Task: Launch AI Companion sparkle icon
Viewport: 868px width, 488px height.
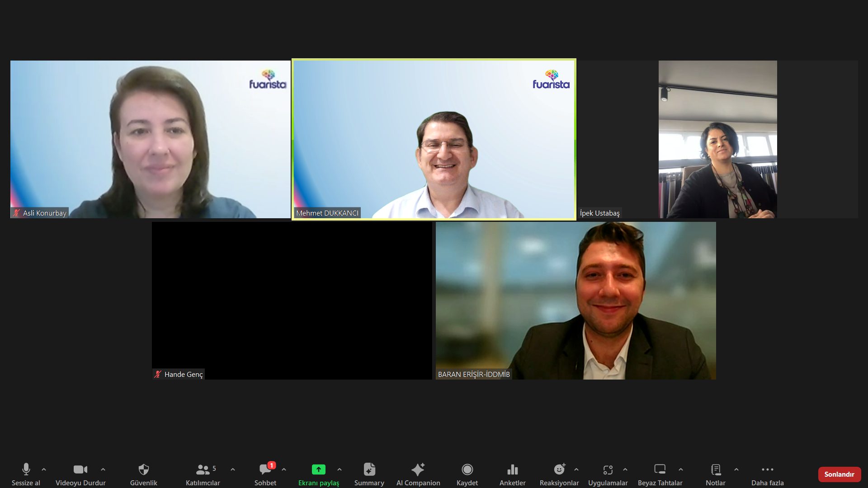Action: [x=418, y=470]
